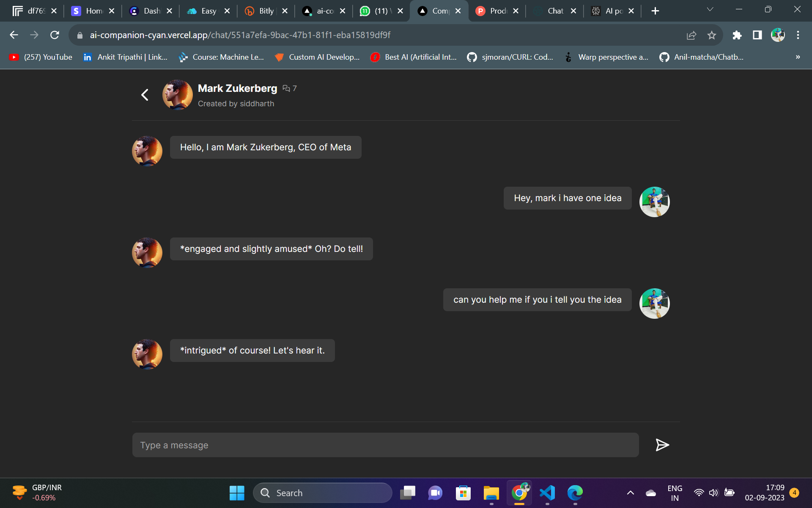The height and width of the screenshot is (508, 812).
Task: Open tab search dropdown arrow
Action: (710, 10)
